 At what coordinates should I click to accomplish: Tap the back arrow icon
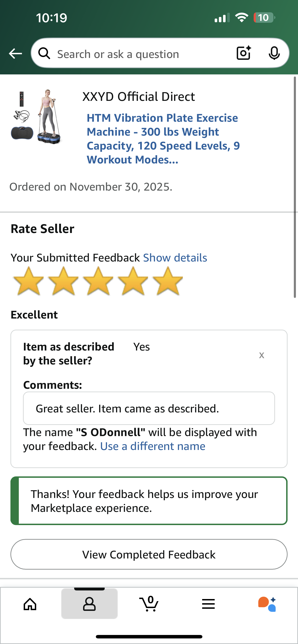[x=15, y=54]
